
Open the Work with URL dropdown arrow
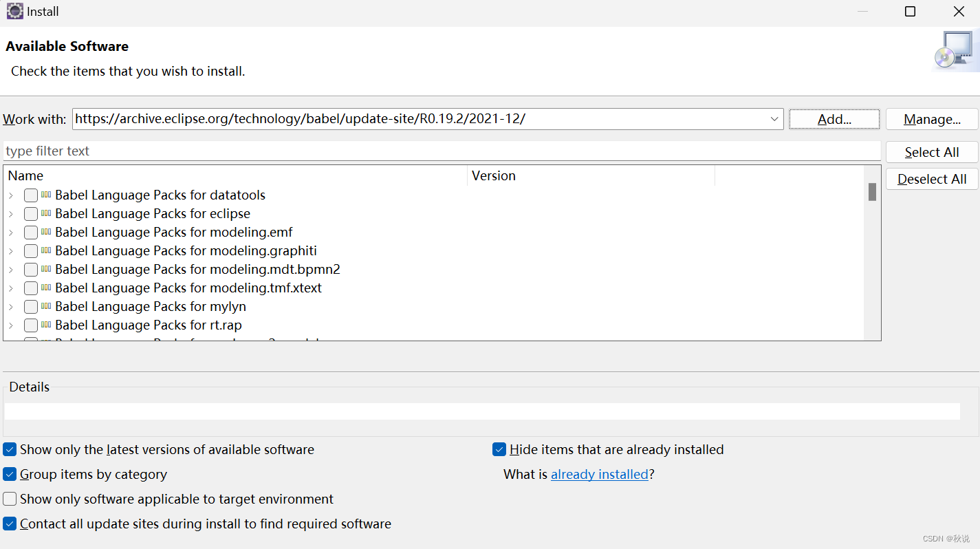[774, 119]
